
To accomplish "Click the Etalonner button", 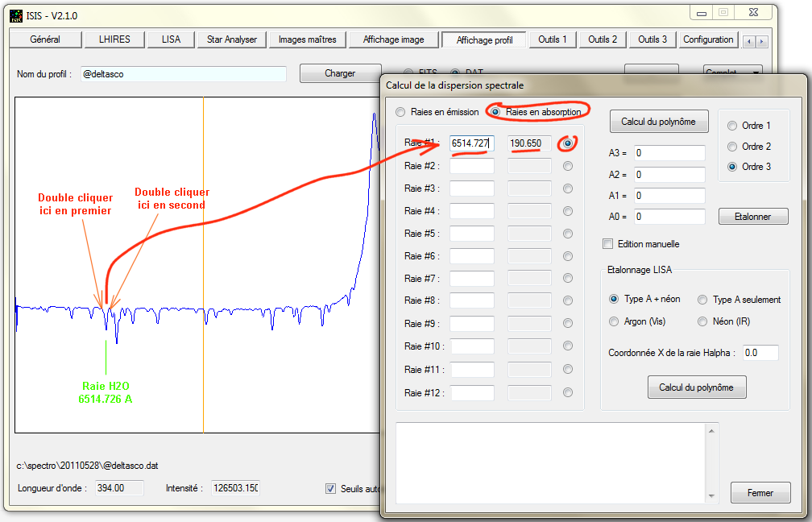I will [x=752, y=217].
